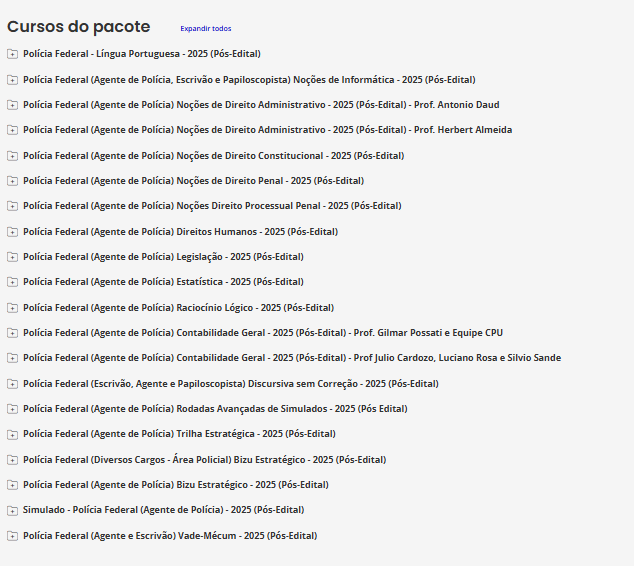
Task: Select the Legislação course title
Action: point(163,257)
